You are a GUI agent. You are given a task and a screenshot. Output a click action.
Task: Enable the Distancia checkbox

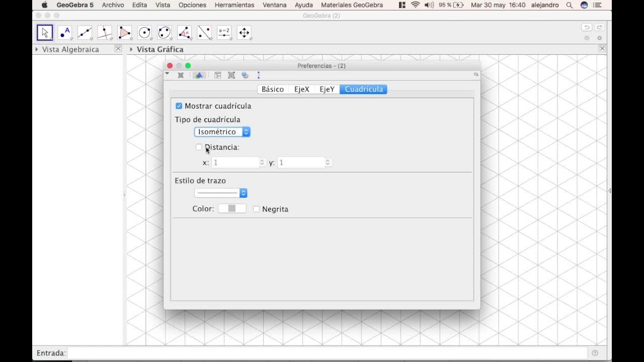(199, 147)
